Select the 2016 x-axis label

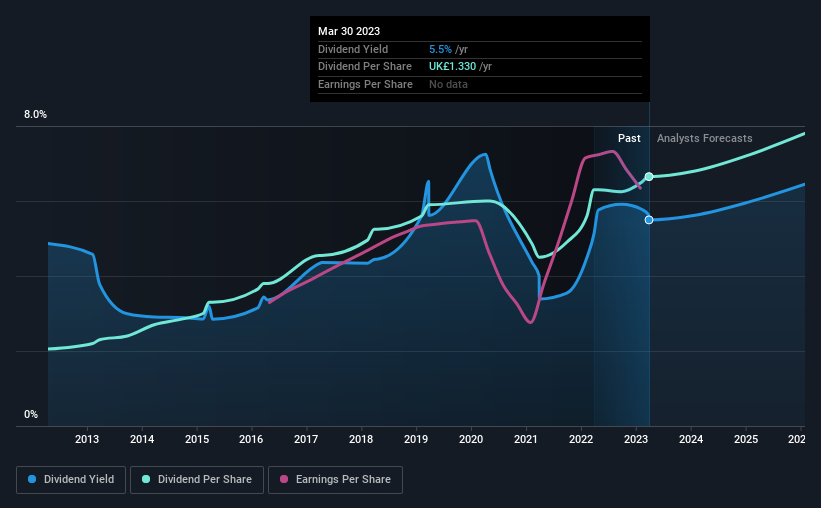251,439
